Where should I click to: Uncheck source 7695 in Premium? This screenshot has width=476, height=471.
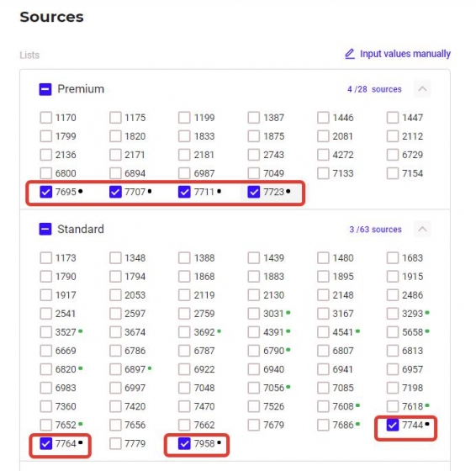pyautogui.click(x=46, y=192)
